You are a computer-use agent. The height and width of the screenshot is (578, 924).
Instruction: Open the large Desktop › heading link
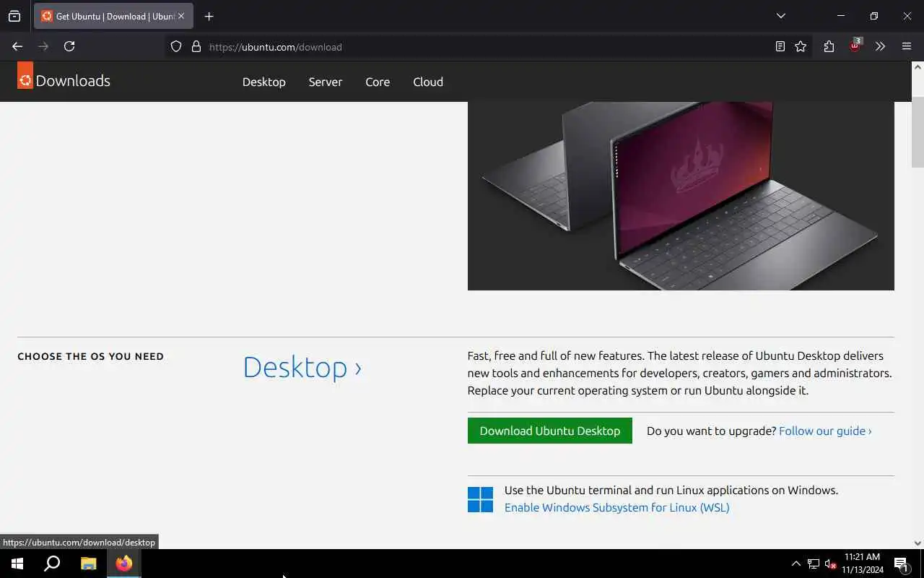[x=302, y=367]
